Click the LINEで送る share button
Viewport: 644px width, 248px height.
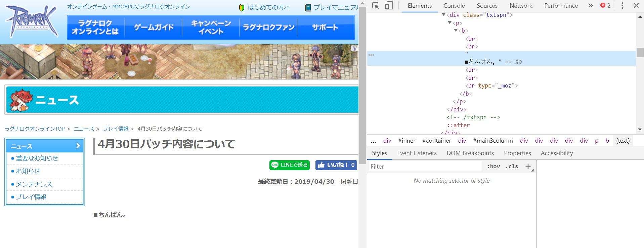(290, 165)
